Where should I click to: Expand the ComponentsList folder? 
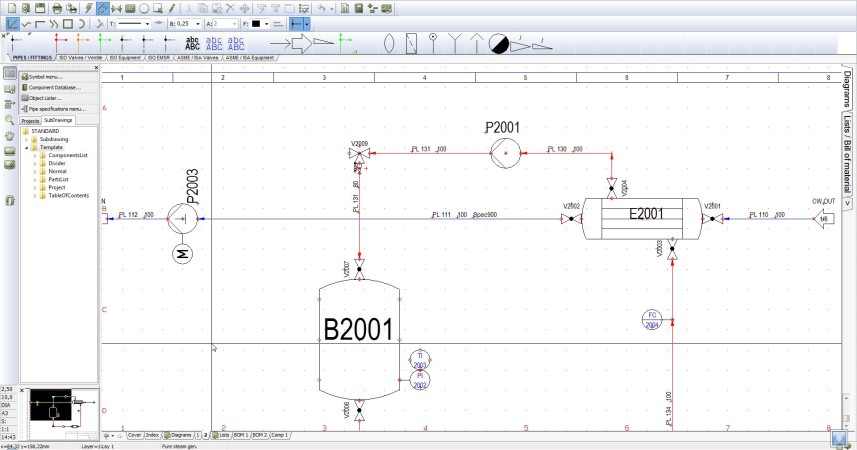tap(35, 155)
